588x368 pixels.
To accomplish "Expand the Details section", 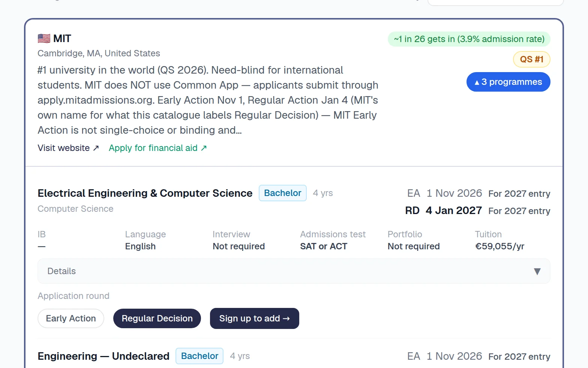I will [x=294, y=271].
